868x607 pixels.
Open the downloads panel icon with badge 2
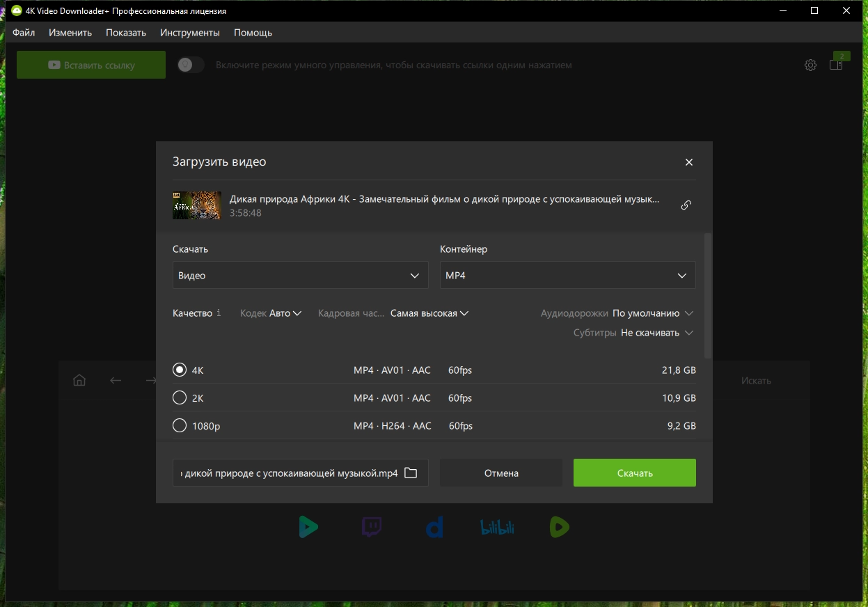[x=836, y=64]
